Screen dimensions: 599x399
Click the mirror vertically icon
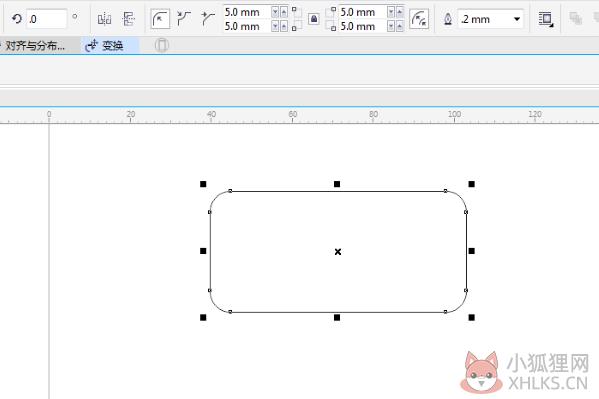(129, 19)
